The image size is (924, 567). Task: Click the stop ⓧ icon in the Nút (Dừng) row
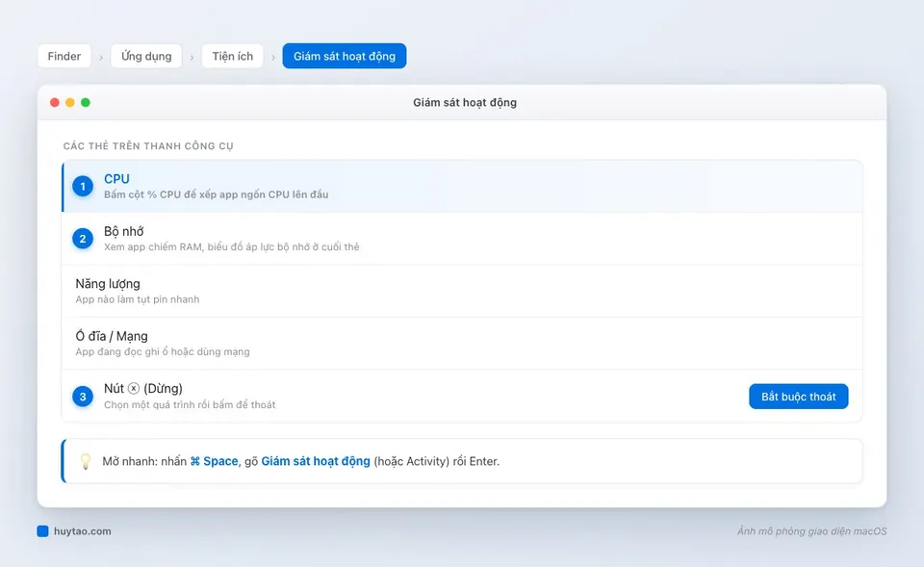[x=134, y=388]
